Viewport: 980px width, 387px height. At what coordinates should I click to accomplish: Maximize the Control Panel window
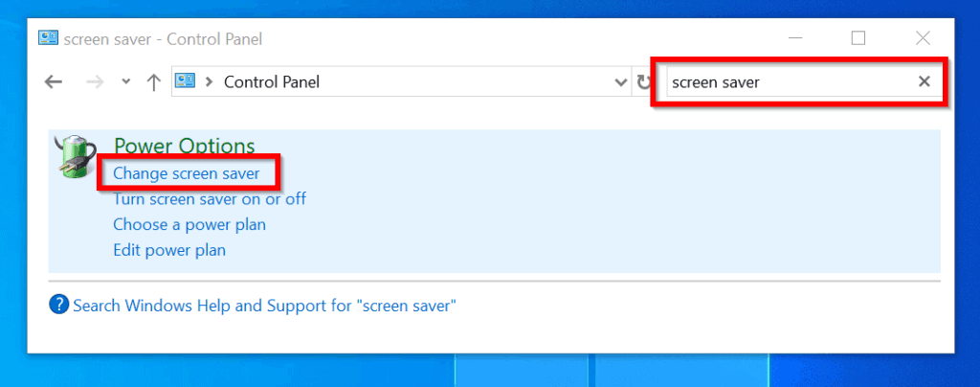[x=858, y=38]
